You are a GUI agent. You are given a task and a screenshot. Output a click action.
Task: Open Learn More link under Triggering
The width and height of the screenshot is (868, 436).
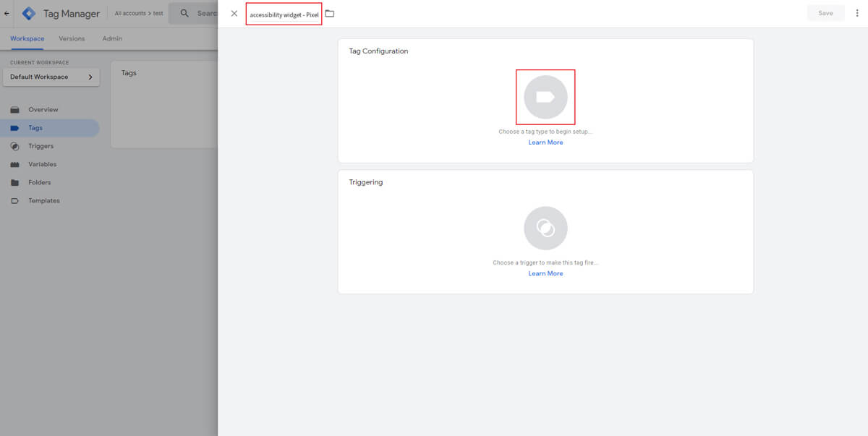pos(545,273)
